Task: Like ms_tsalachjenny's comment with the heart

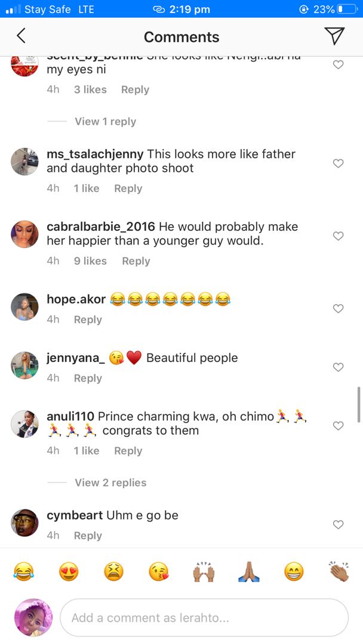Action: point(338,163)
